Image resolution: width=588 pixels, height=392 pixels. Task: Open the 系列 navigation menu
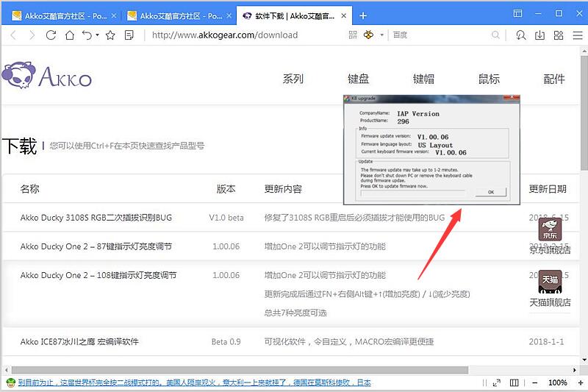tap(293, 79)
